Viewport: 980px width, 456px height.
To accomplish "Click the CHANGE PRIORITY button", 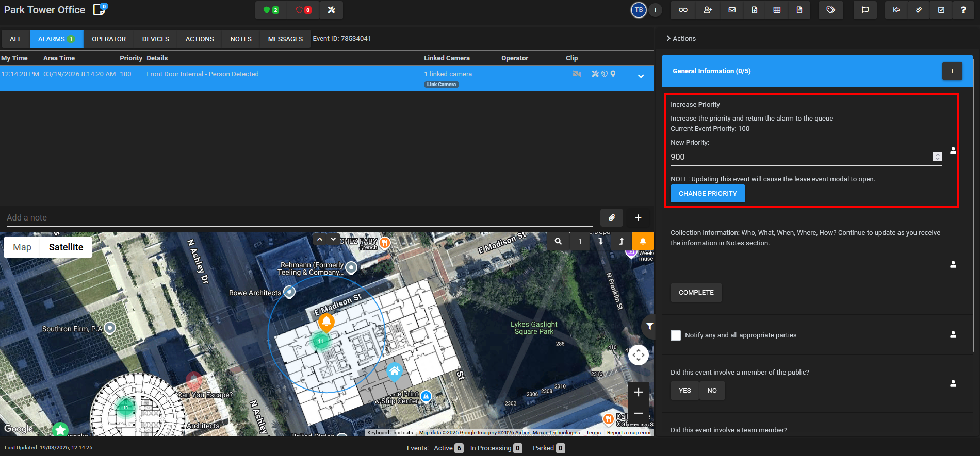I will coord(708,194).
